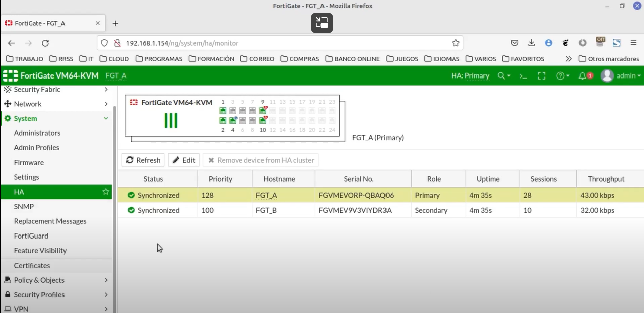Click the FortiGate logo in the green header
This screenshot has width=644, height=313.
(11, 76)
